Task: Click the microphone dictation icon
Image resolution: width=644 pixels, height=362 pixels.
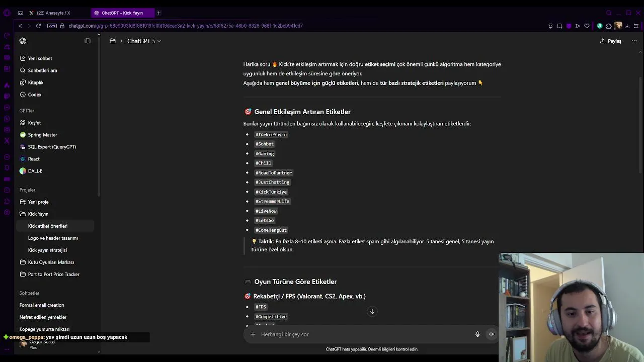Action: click(x=477, y=334)
